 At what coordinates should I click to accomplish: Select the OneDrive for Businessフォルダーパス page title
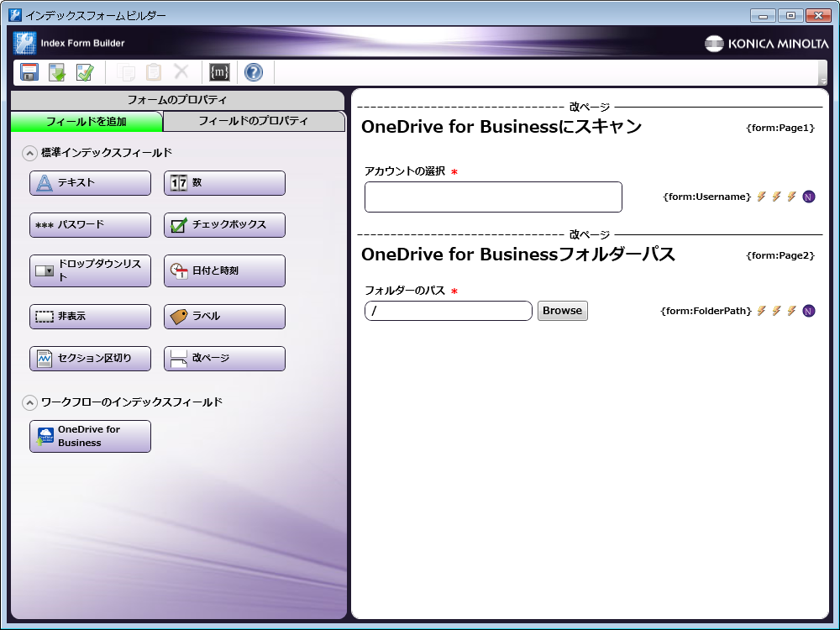[x=518, y=255]
